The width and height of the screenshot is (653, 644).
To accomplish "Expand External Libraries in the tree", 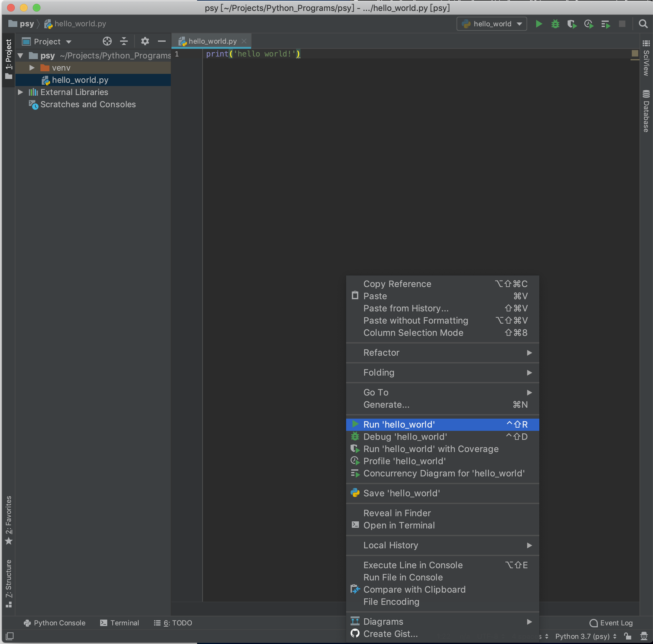I will [20, 92].
